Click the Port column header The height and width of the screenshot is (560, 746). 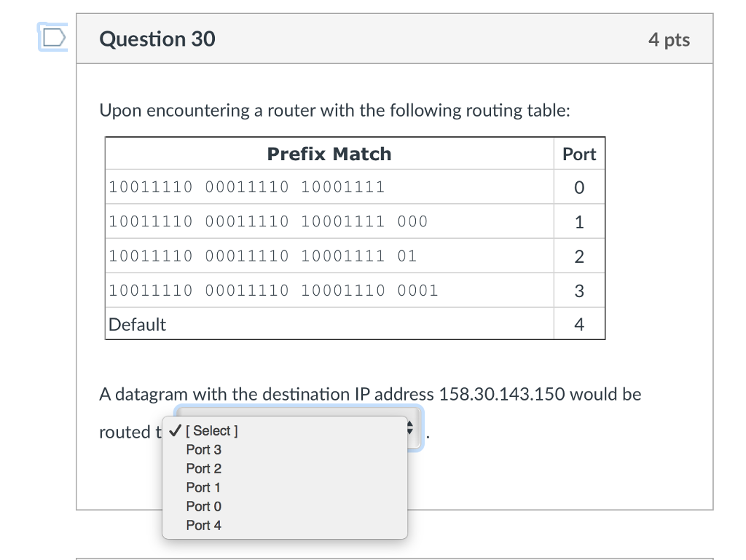tap(579, 154)
